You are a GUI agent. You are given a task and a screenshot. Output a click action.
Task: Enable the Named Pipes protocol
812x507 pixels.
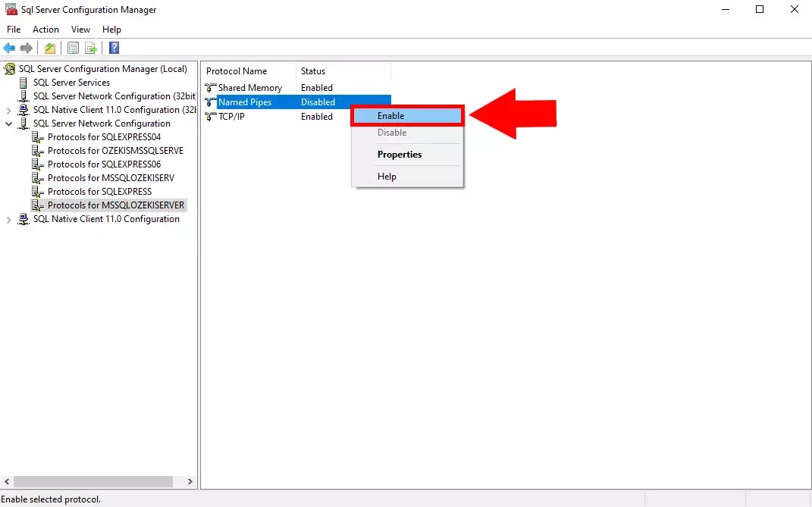coord(406,115)
